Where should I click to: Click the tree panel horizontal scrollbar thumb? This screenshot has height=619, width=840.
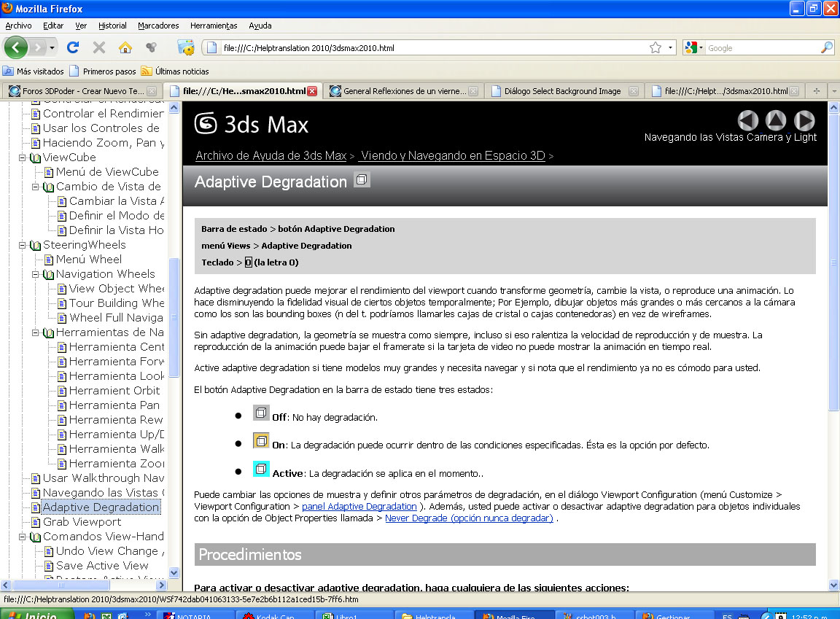coord(61,585)
